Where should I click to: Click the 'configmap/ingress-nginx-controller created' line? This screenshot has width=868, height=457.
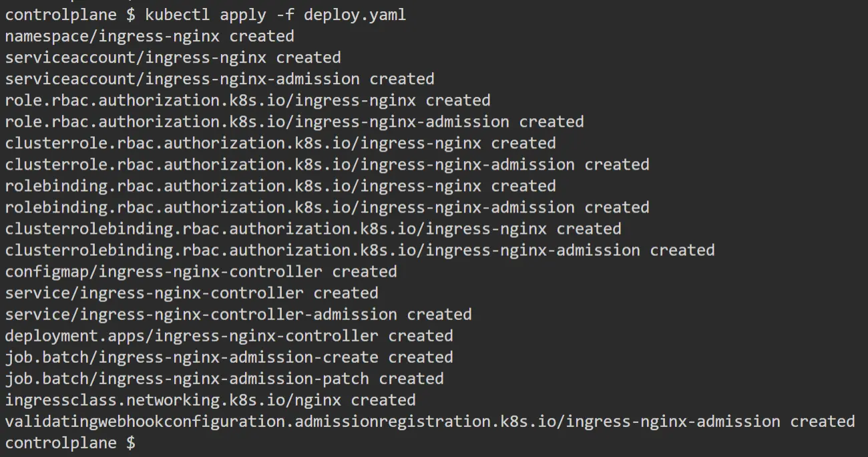click(200, 271)
